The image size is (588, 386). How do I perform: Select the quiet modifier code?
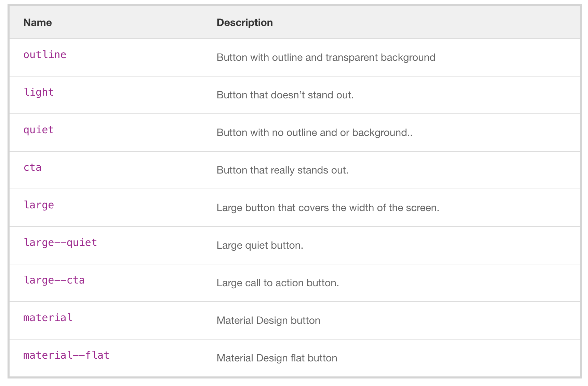(39, 130)
